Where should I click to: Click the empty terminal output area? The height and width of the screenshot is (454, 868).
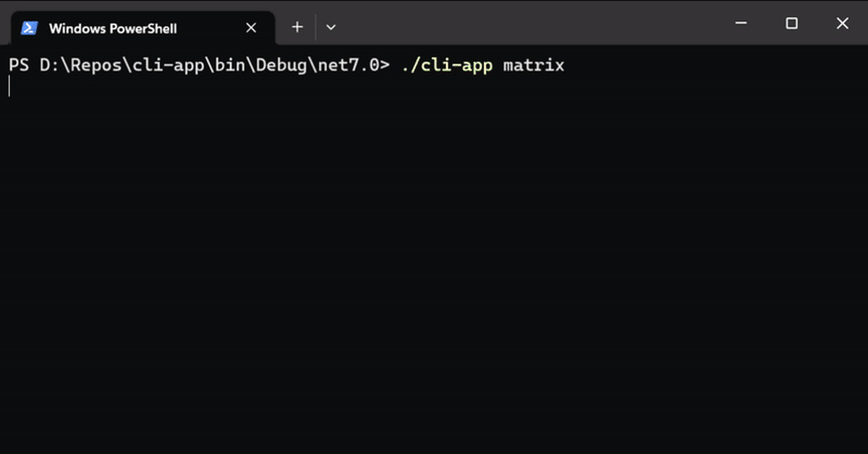(x=434, y=275)
